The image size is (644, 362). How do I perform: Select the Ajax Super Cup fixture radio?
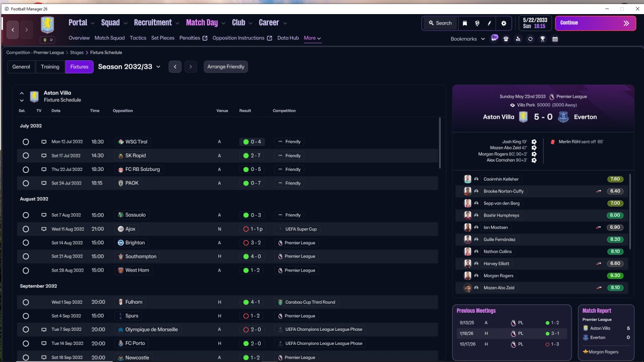pyautogui.click(x=26, y=229)
